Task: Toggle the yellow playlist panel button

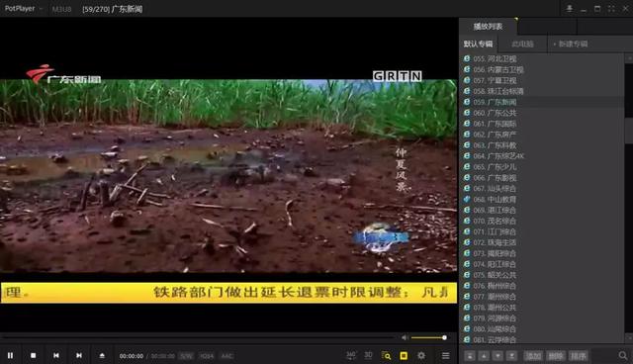Action: click(x=404, y=355)
